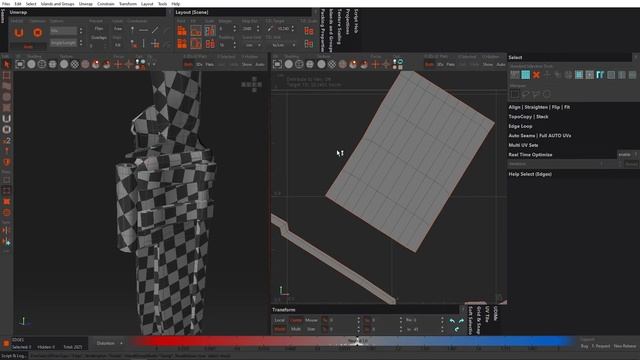The height and width of the screenshot is (360, 640).
Task: Open the Tools menu
Action: coord(162,4)
